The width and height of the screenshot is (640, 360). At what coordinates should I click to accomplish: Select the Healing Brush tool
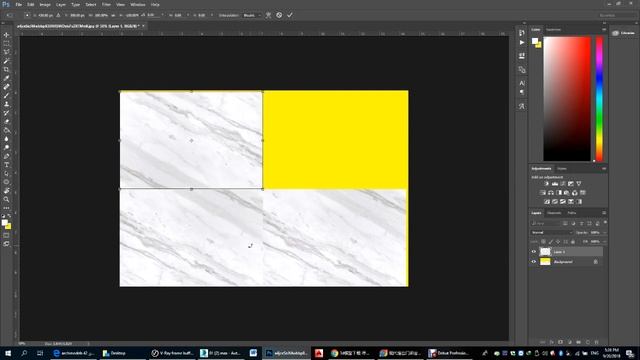[x=6, y=87]
